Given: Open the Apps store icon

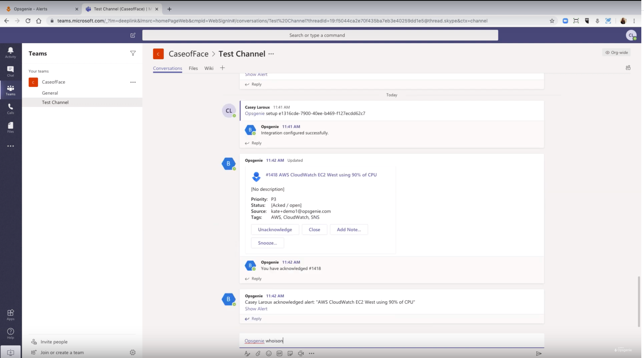Looking at the screenshot, I should click(x=10, y=314).
